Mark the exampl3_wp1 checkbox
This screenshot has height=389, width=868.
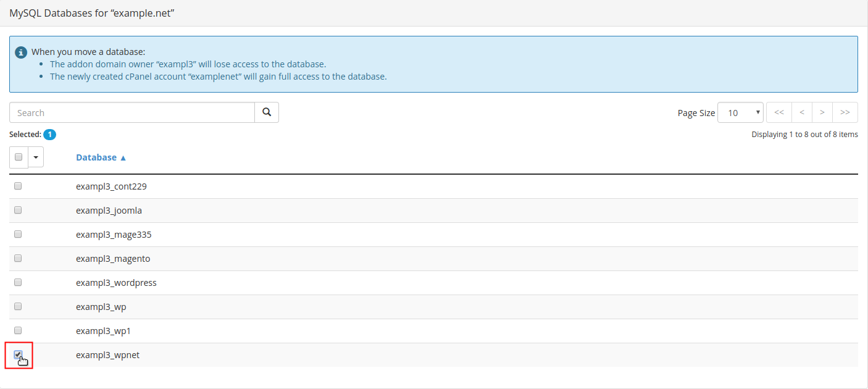pyautogui.click(x=18, y=330)
